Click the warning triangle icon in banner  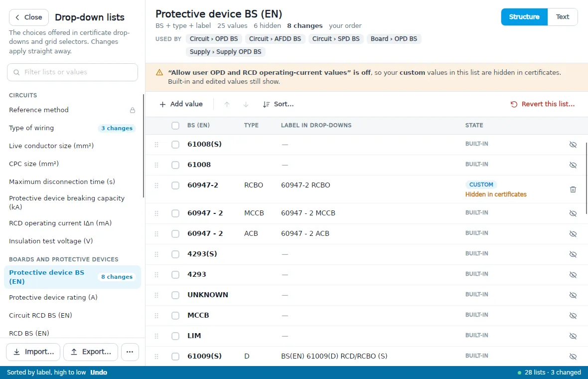pos(159,72)
